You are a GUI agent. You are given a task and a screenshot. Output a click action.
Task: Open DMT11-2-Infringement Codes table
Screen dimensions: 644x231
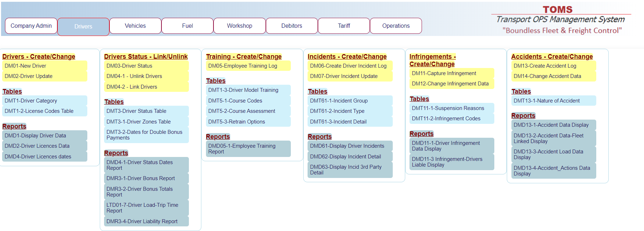point(446,119)
